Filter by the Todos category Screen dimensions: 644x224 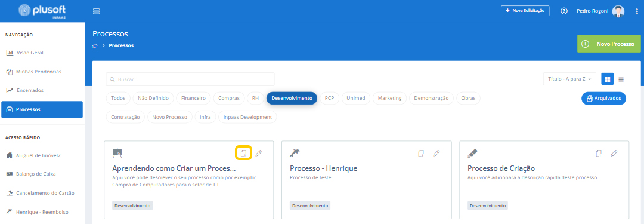coord(118,99)
